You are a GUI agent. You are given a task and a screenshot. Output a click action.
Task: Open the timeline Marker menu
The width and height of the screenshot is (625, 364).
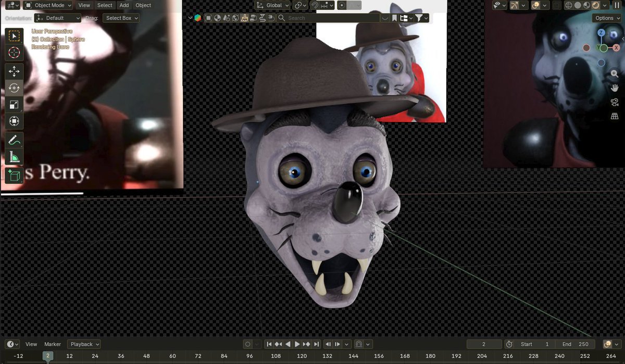click(x=53, y=344)
